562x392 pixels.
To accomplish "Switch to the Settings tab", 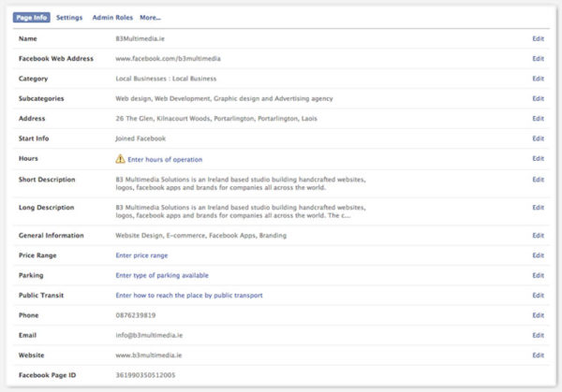I will coord(69,18).
